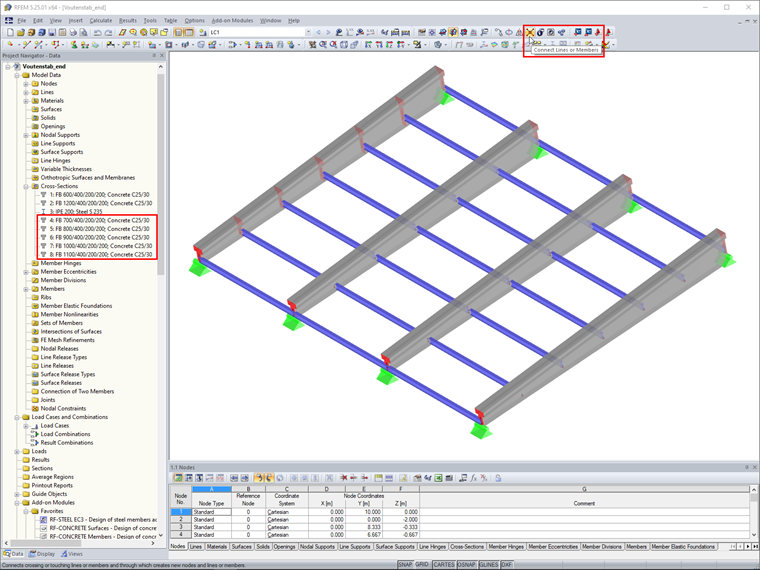The height and width of the screenshot is (570, 760).
Task: Select cross-section 8: FB 1100/400/200/200
Action: coord(101,254)
